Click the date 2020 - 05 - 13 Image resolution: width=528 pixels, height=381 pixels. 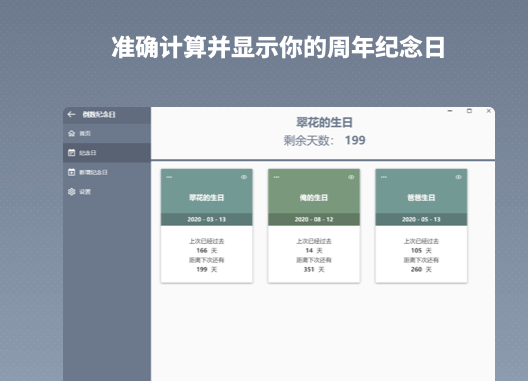[421, 220]
